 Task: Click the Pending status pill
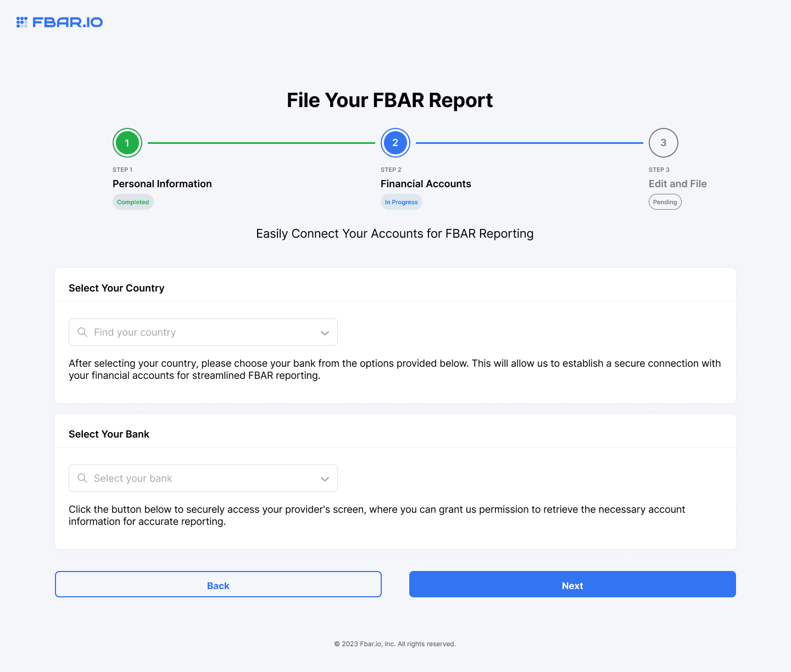[x=665, y=202]
